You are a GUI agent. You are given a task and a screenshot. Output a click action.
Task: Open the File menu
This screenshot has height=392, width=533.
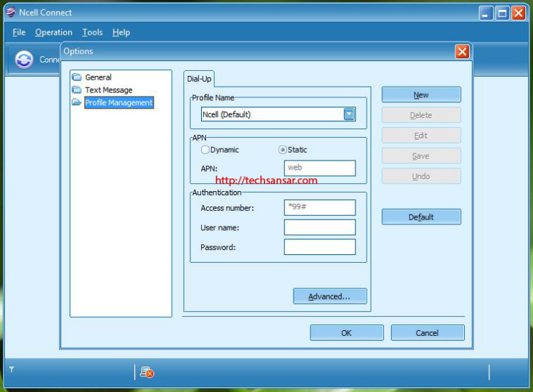coord(19,32)
